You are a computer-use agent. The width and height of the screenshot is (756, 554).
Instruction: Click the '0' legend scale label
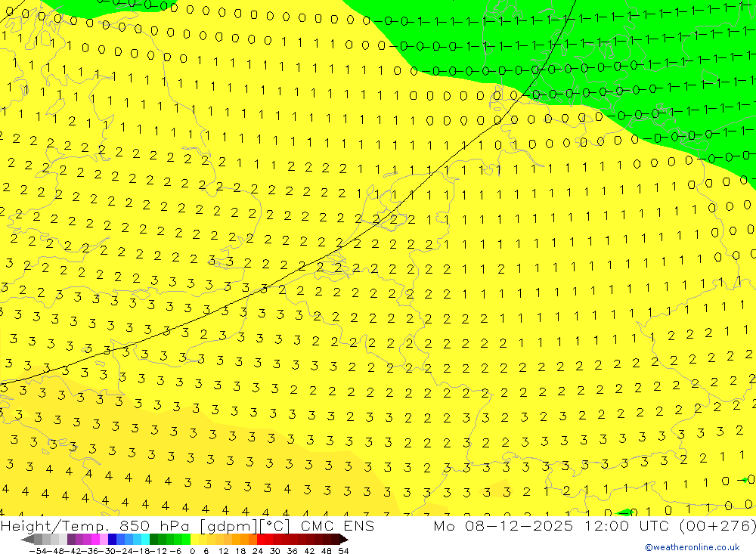pyautogui.click(x=192, y=551)
